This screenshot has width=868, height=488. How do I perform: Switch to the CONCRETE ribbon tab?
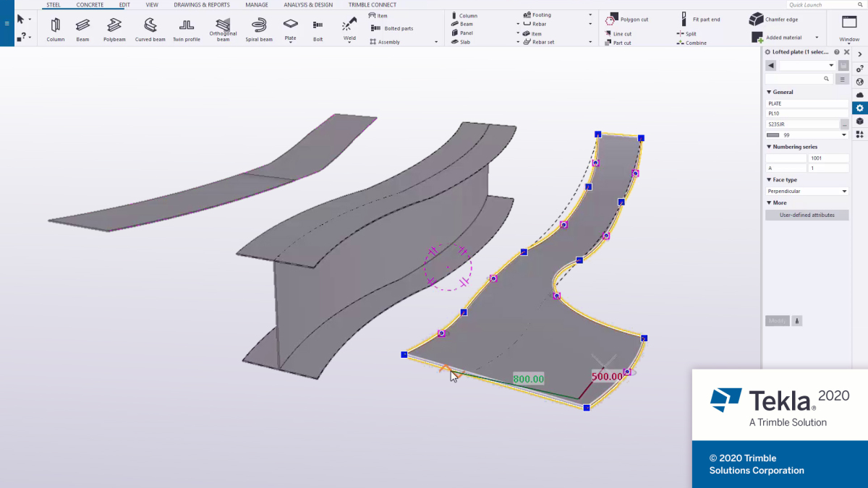90,4
